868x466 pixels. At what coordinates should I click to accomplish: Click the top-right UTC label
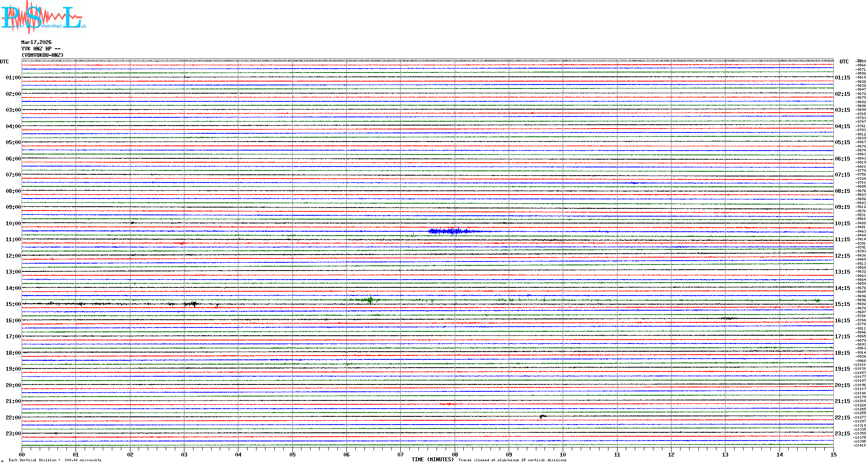844,62
